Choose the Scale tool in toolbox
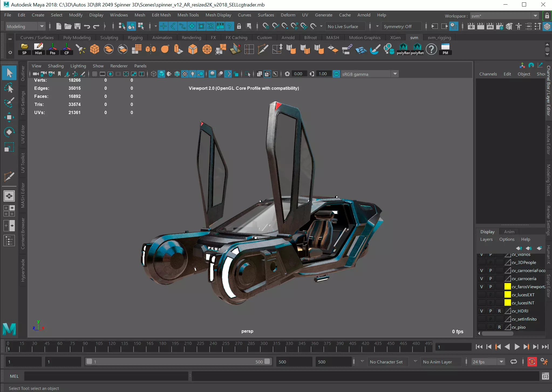 coord(9,147)
